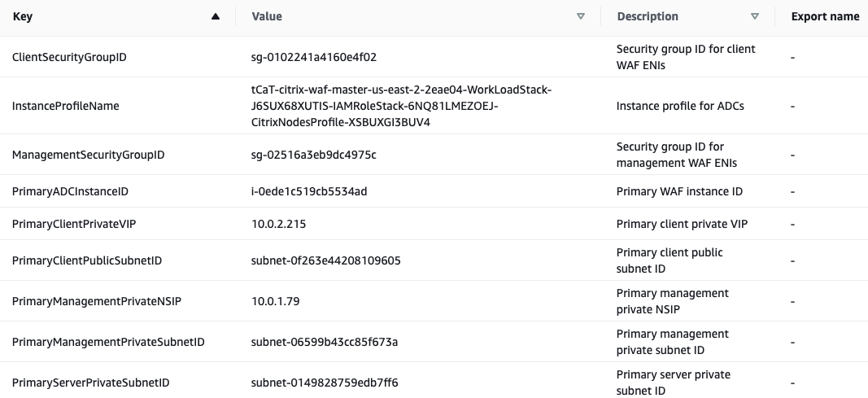Click the Description column header text
Image resolution: width=868 pixels, height=398 pixels.
click(x=648, y=16)
